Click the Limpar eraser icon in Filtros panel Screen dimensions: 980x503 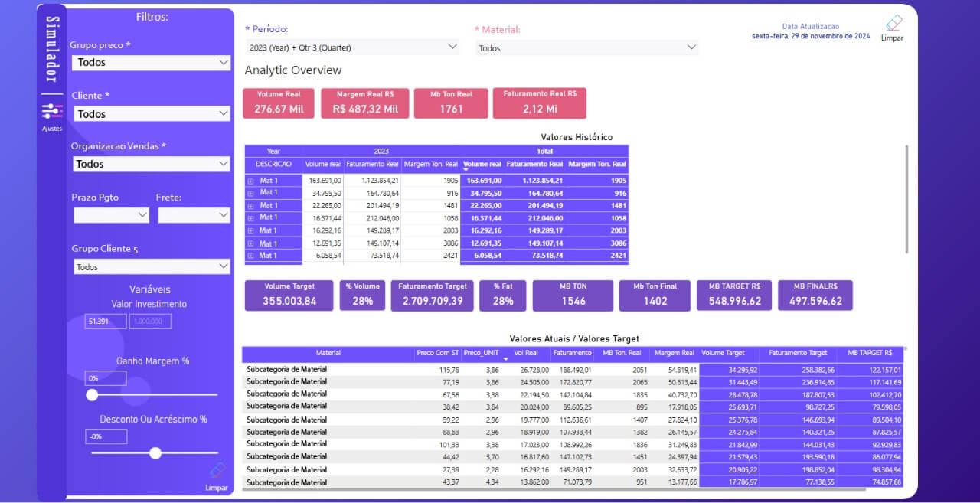coord(217,472)
